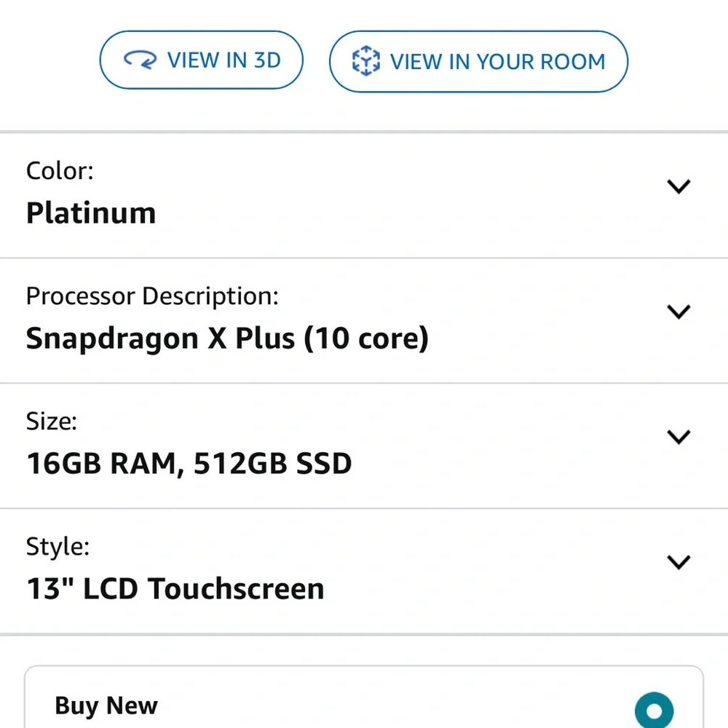Click the Size: label
Viewport: 728px width, 728px height.
point(52,422)
